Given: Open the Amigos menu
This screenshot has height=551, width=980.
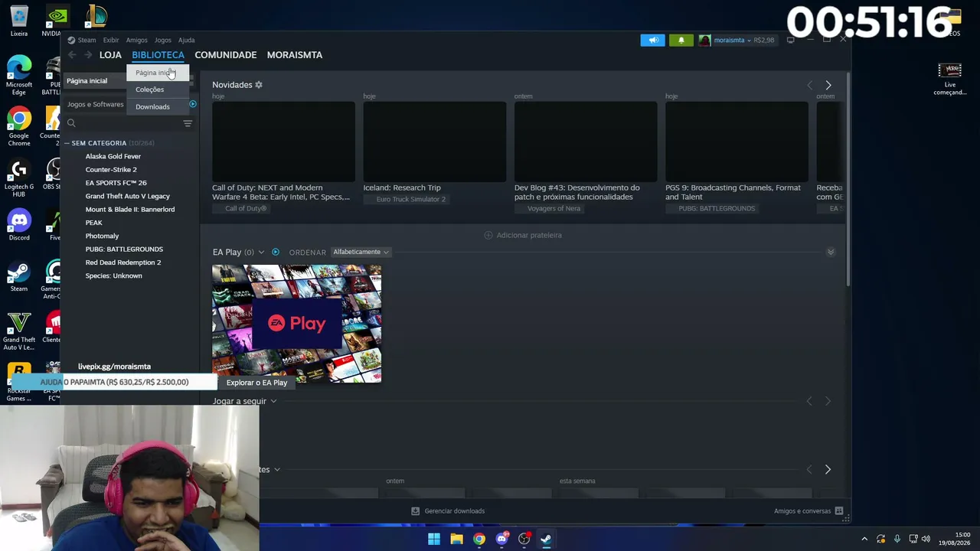Looking at the screenshot, I should click(136, 40).
